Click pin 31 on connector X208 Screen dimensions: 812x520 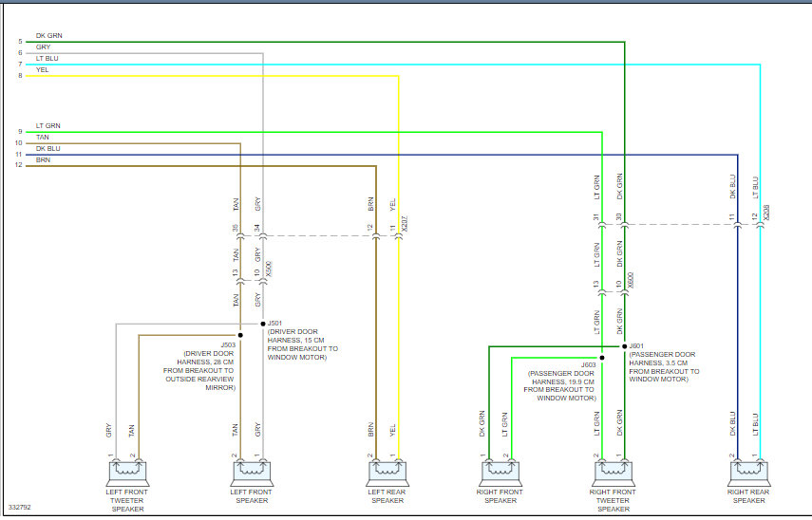pyautogui.click(x=596, y=217)
